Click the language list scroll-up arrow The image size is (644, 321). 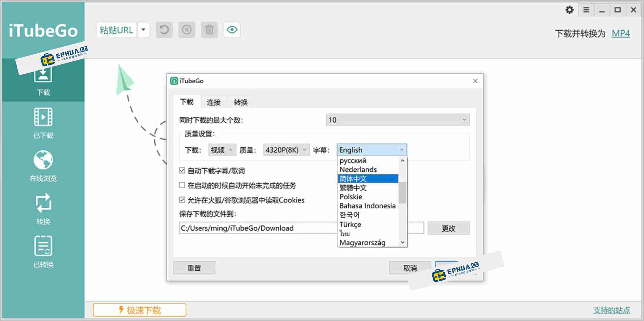click(403, 160)
